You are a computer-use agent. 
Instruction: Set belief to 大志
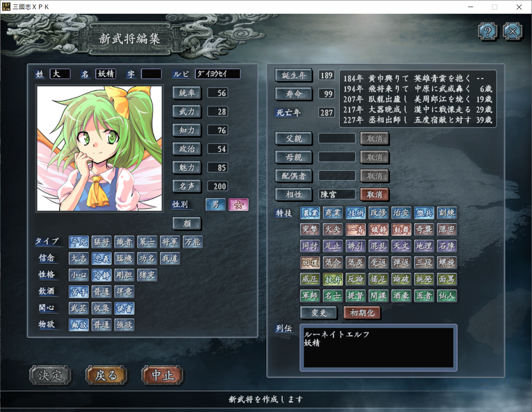(78, 259)
